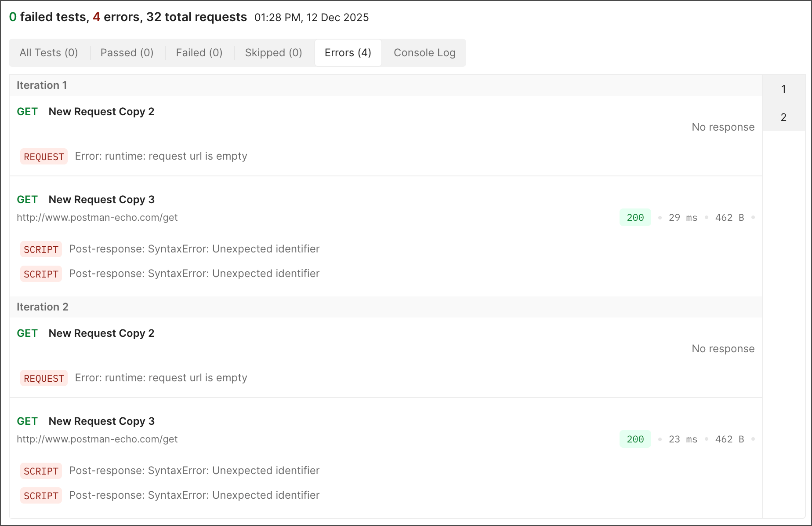This screenshot has width=812, height=526.
Task: View the Skipped tests tab
Action: pos(273,52)
